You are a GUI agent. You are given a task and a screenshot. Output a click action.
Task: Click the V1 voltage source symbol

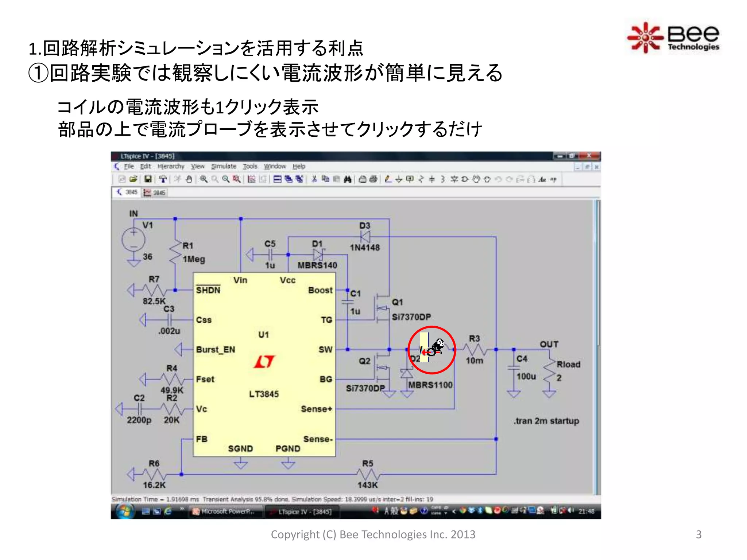point(133,240)
